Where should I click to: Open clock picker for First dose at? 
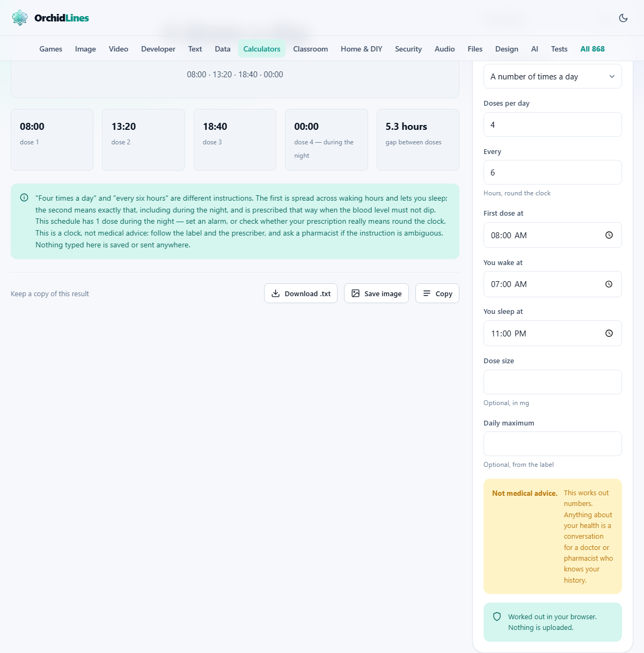(x=609, y=235)
